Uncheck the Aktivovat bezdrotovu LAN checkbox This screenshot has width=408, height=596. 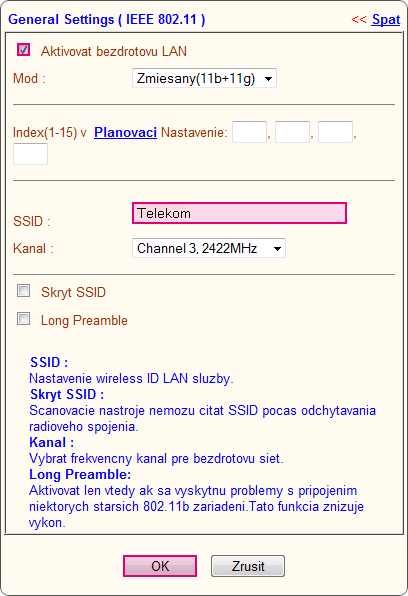point(24,50)
